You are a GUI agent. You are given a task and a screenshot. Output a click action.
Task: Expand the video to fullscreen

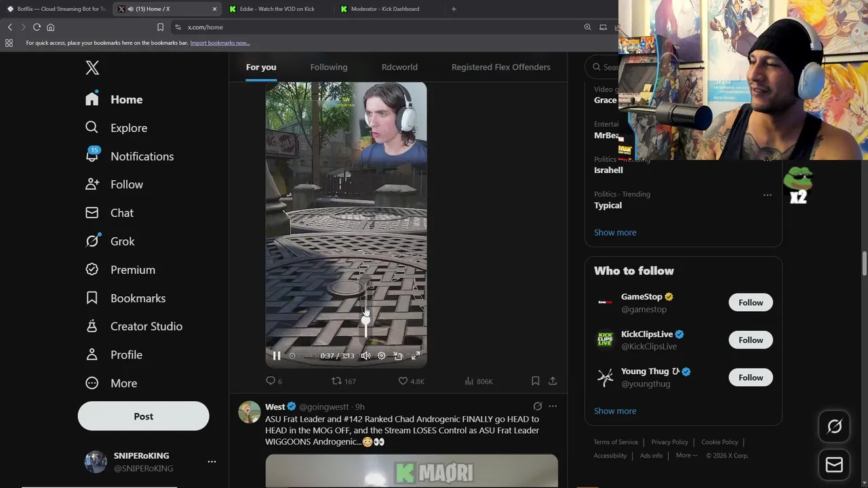coord(416,356)
